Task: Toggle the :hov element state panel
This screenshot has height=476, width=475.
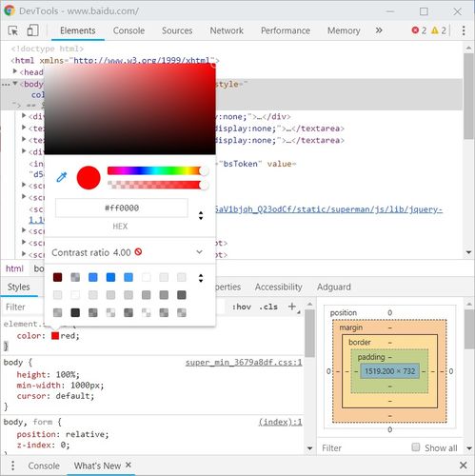Action: [242, 307]
